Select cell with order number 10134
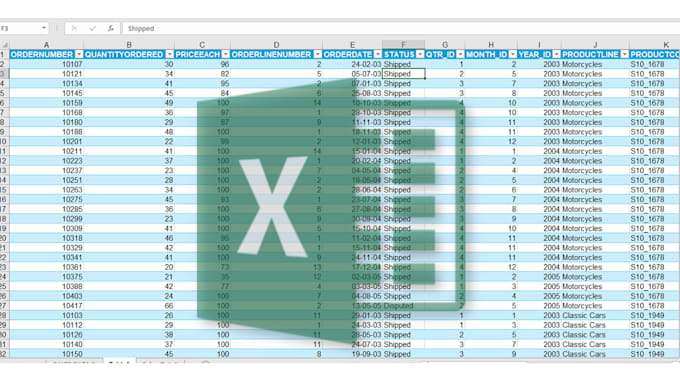680x383 pixels. pos(46,83)
